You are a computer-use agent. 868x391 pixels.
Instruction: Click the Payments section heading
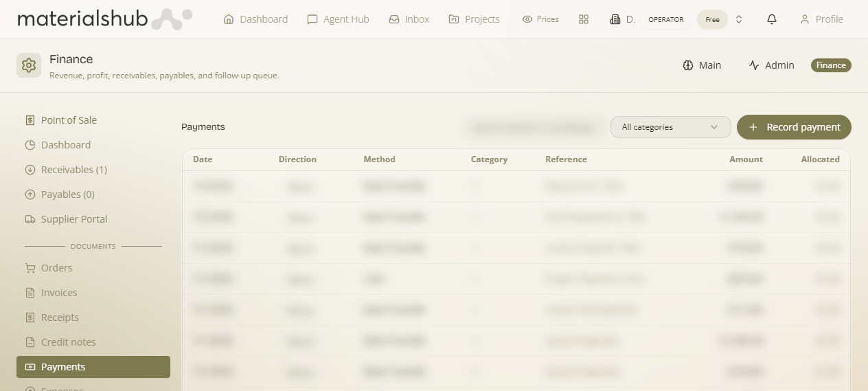203,127
